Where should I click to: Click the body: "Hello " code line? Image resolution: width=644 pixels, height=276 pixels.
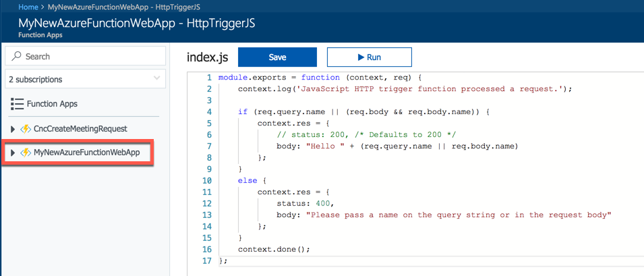[x=398, y=146]
